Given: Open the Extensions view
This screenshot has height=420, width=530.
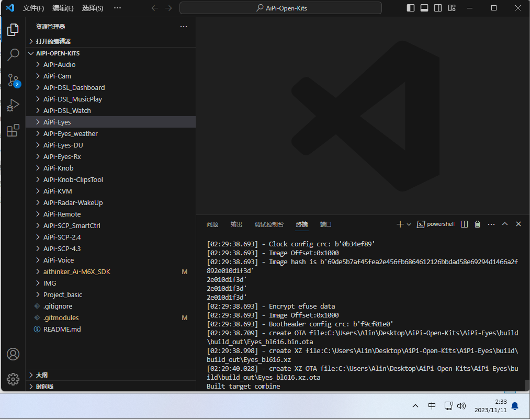Looking at the screenshot, I should coord(13,130).
